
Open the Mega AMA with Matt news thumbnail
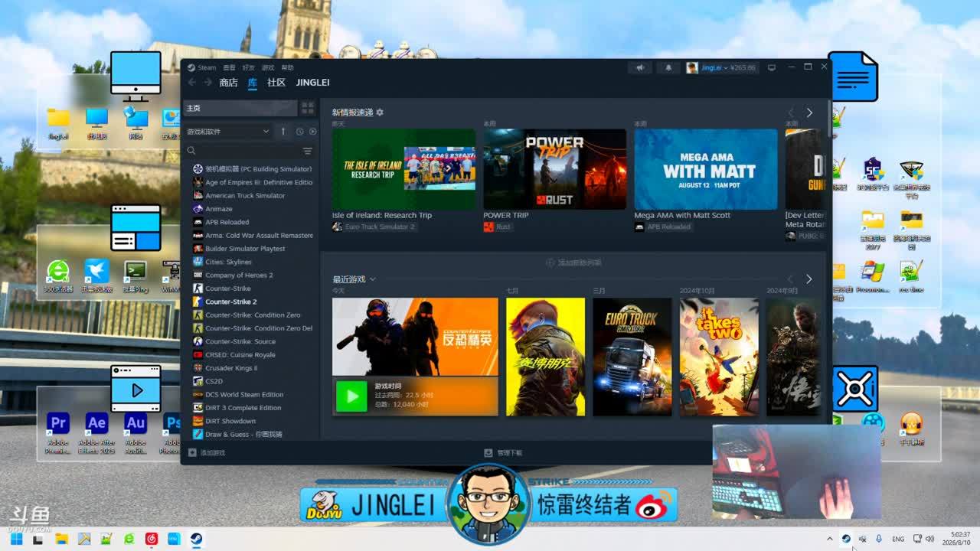click(705, 169)
